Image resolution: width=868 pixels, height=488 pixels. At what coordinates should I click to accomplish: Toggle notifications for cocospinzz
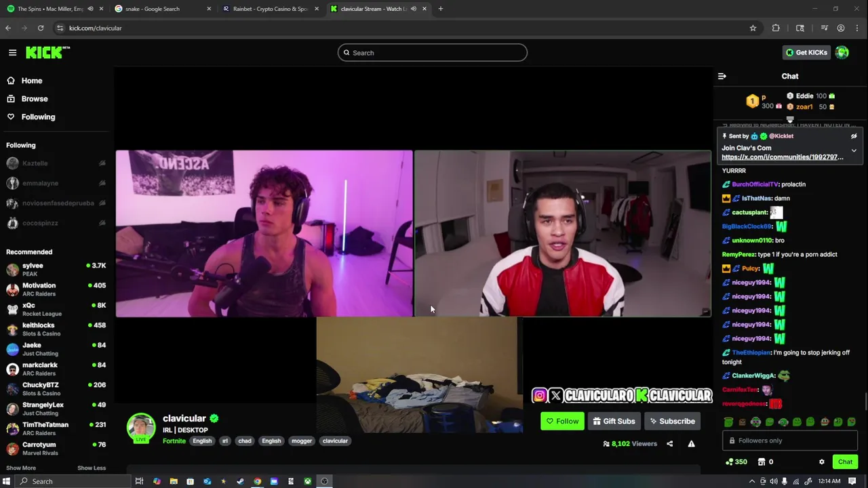[102, 222]
